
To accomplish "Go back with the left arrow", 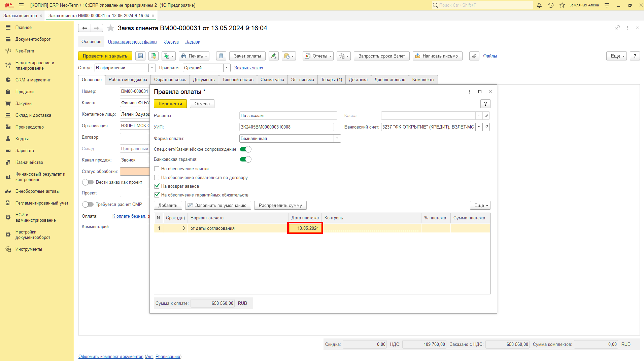I will point(84,28).
